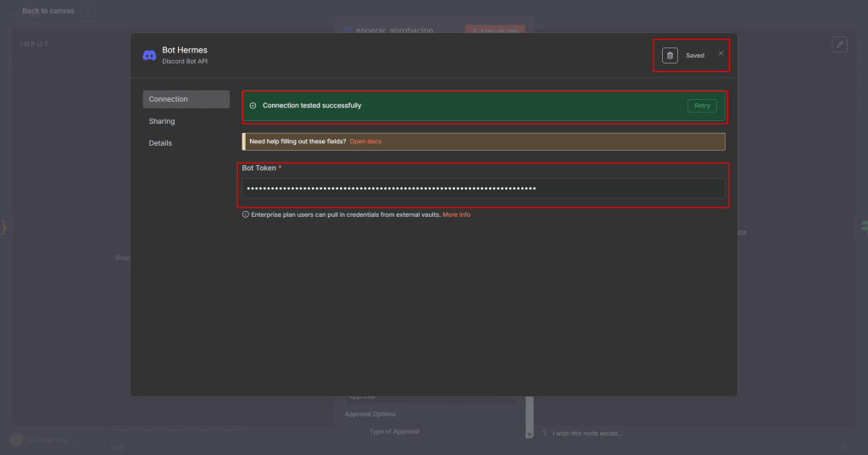The height and width of the screenshot is (455, 868).
Task: Switch to the Sharing tab
Action: (162, 121)
